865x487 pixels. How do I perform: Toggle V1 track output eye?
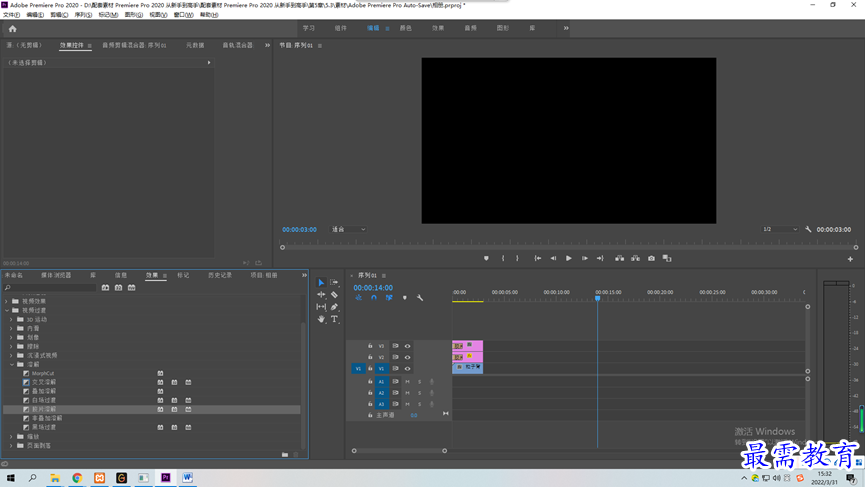pos(408,368)
